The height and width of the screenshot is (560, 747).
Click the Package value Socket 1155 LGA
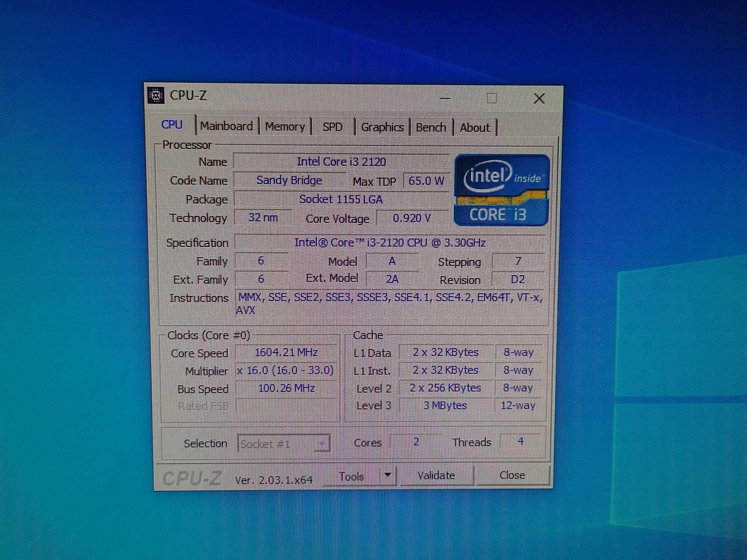point(341,199)
